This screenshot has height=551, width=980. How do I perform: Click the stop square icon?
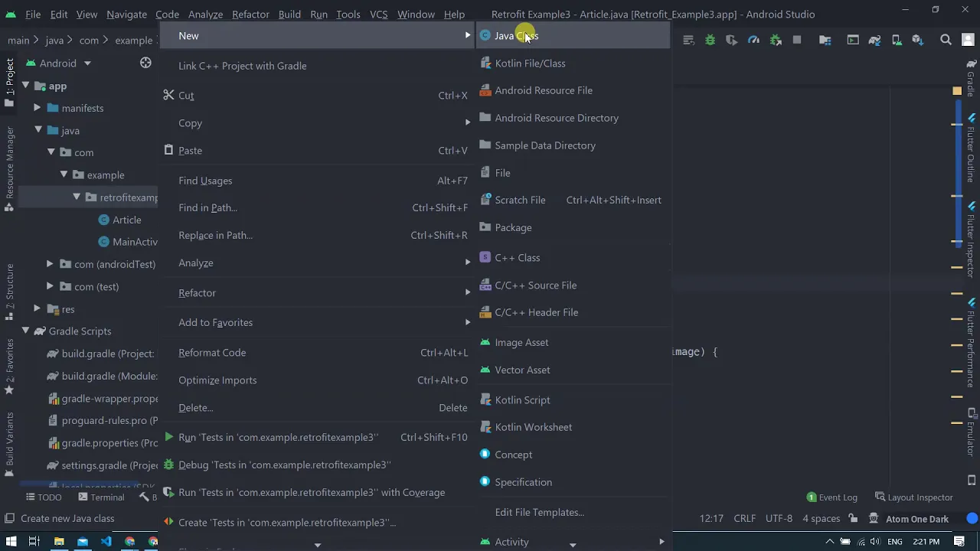pyautogui.click(x=797, y=40)
